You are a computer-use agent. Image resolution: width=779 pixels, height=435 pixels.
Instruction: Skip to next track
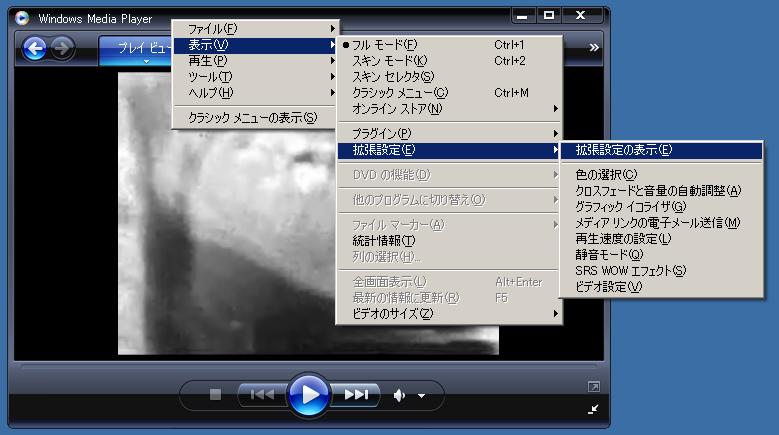[356, 395]
